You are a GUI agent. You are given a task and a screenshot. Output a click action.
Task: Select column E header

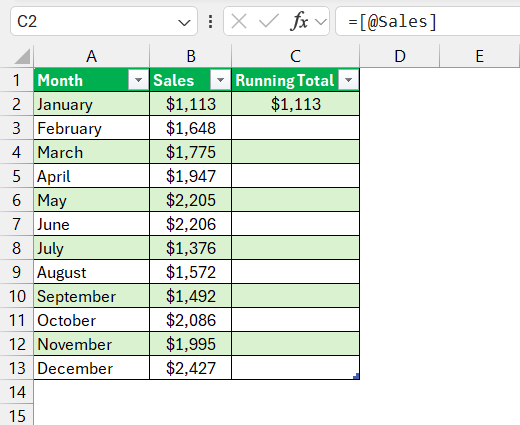click(479, 56)
